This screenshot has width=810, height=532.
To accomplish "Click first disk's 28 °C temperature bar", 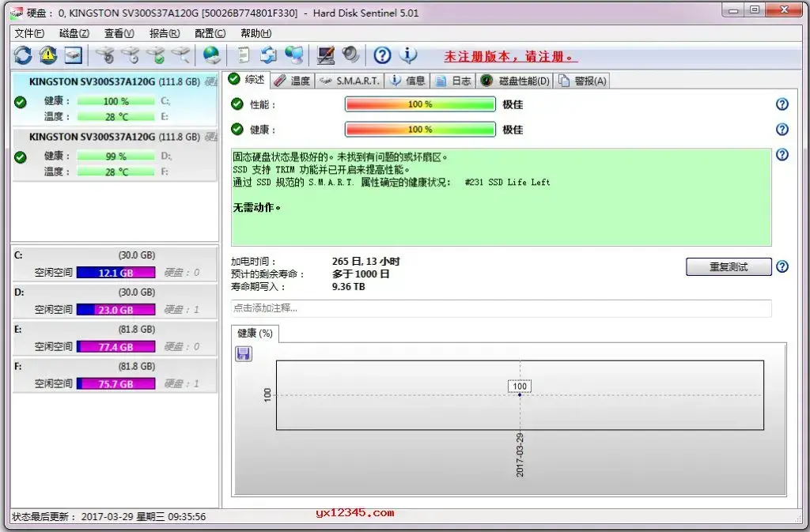I will (x=116, y=117).
